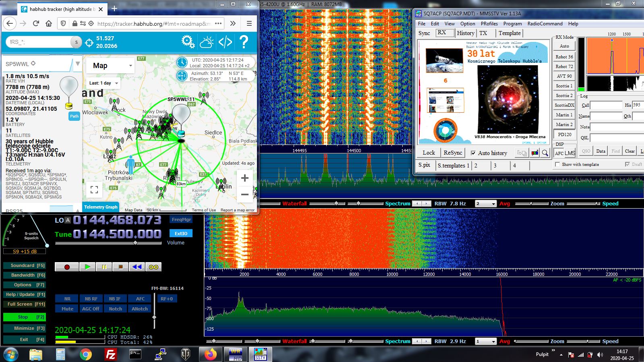Open Google Chrome from the taskbar

pyautogui.click(x=85, y=354)
